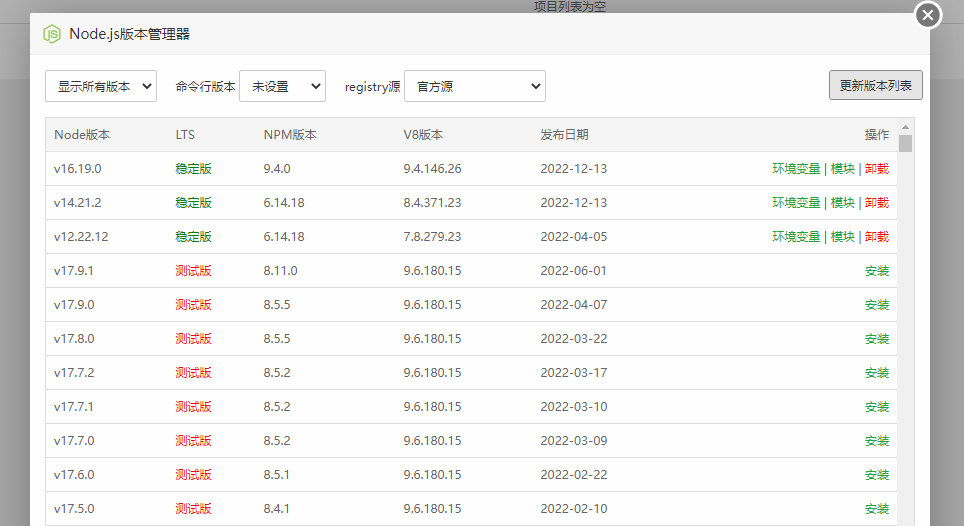Click the V8版本 column header

click(x=423, y=135)
